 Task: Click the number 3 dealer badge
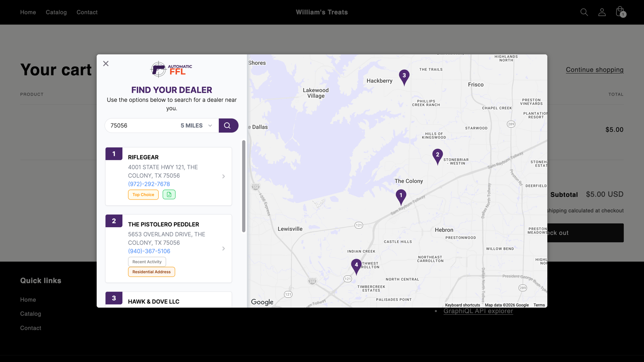(x=114, y=298)
